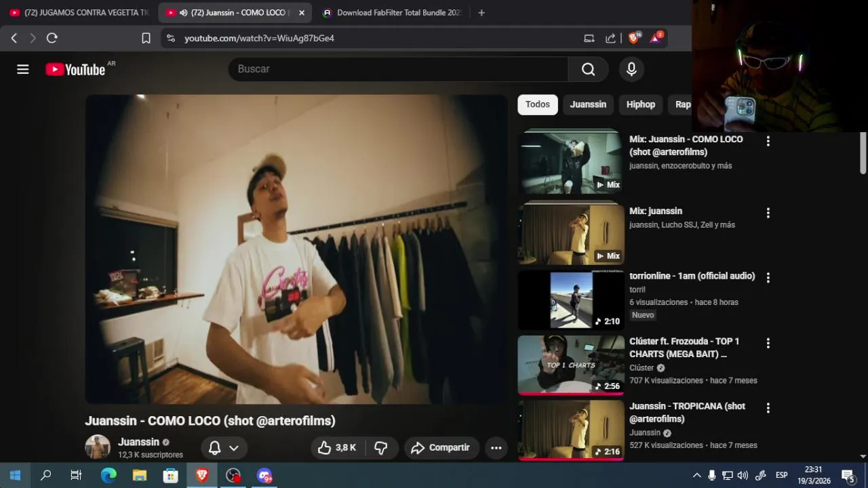This screenshot has width=868, height=488.
Task: Click the page vertical scrollbar thumb
Action: [x=863, y=152]
